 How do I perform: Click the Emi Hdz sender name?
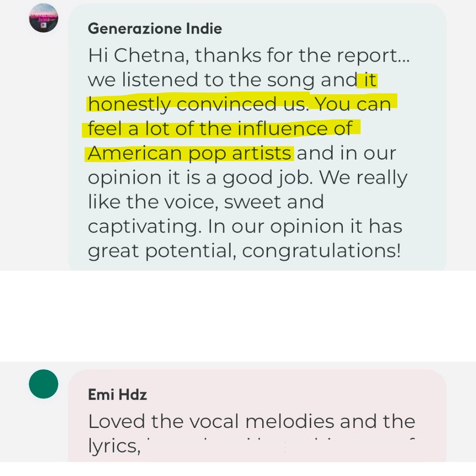(118, 394)
